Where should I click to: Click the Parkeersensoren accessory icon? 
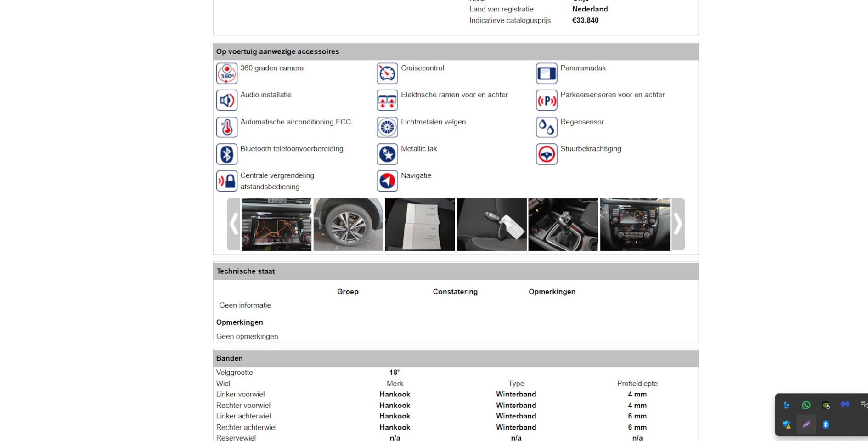click(546, 100)
